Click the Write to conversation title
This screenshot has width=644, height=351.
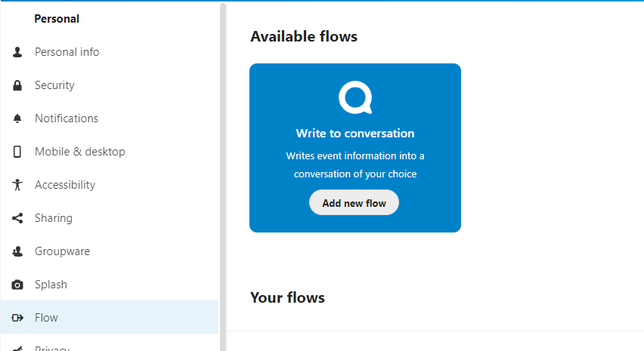(355, 134)
